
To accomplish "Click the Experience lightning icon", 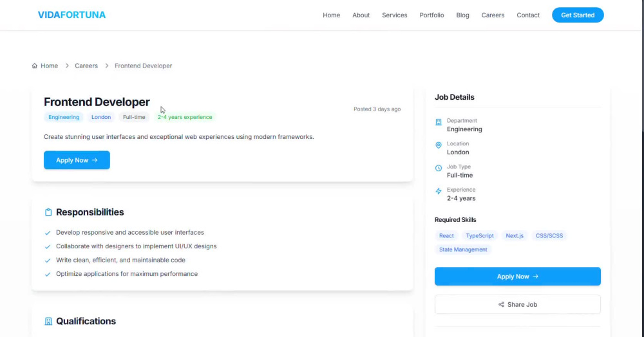I will coord(438,191).
